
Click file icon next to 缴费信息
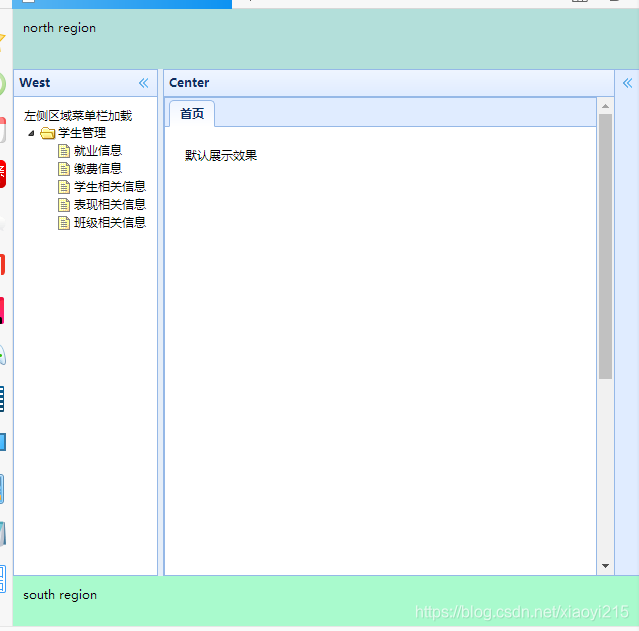tap(64, 169)
